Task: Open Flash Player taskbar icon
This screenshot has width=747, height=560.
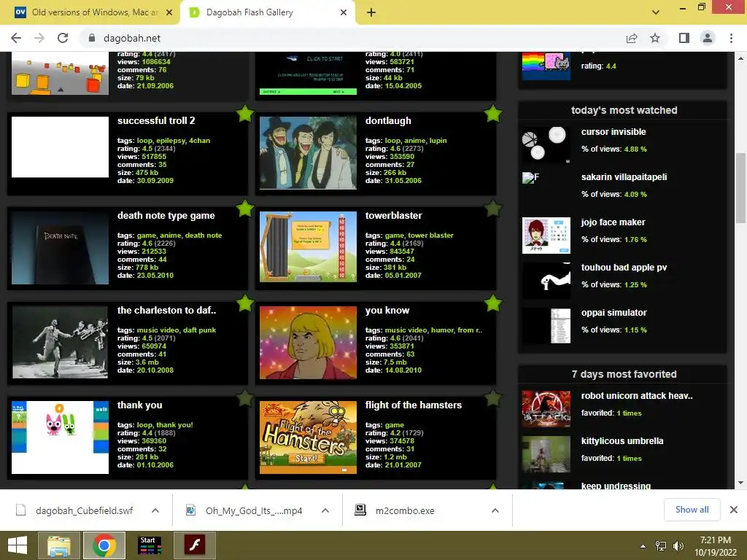Action: [x=194, y=545]
